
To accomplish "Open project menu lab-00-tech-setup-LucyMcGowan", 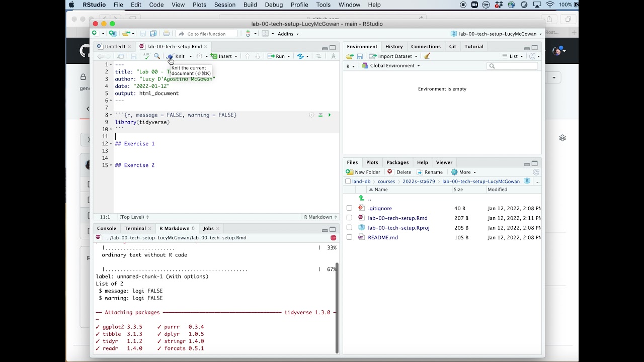I will tap(497, 34).
